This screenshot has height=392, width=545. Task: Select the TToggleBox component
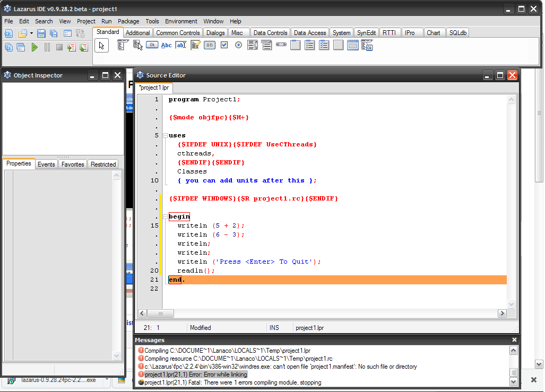coord(210,45)
